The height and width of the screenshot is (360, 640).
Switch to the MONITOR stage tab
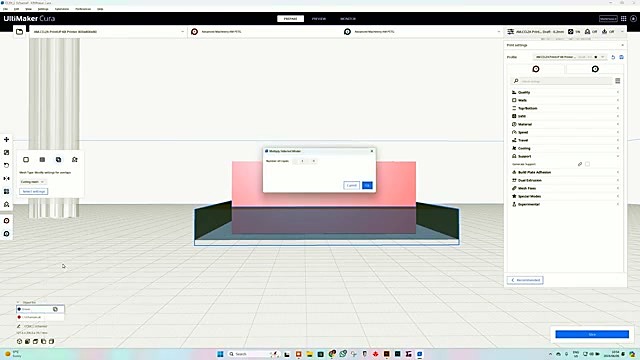(348, 19)
